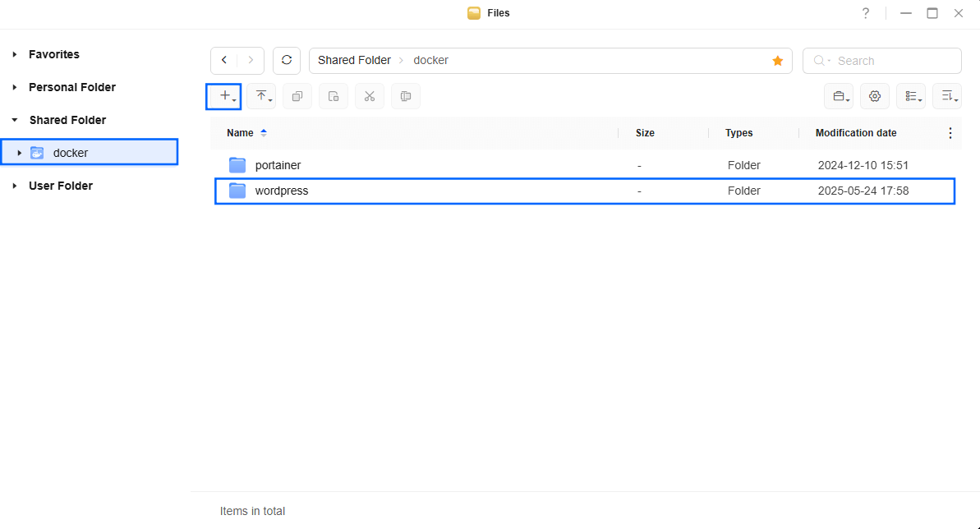980x529 pixels.
Task: Click the copy files toolbar icon
Action: 297,96
